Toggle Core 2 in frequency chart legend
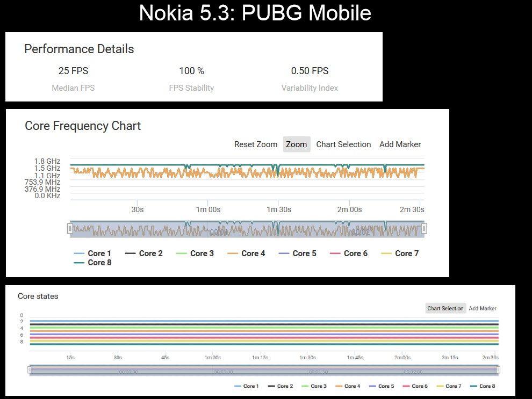The height and width of the screenshot is (399, 532). pyautogui.click(x=144, y=253)
